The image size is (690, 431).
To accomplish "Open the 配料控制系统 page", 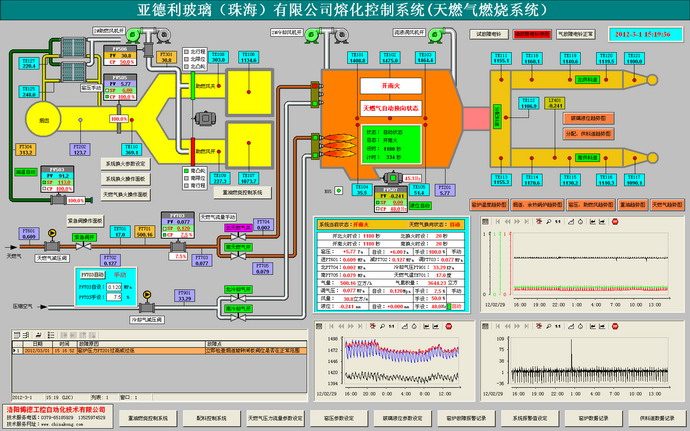I will click(211, 418).
